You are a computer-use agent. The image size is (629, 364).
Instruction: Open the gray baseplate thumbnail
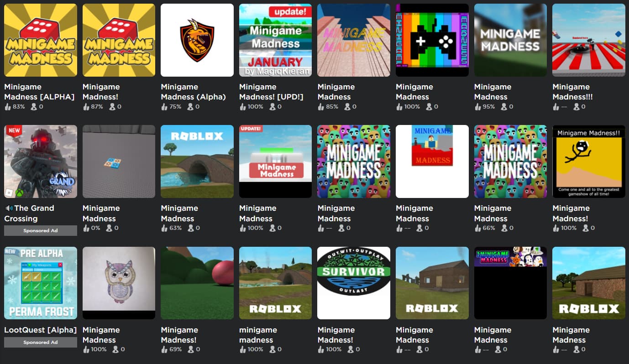pyautogui.click(x=119, y=161)
